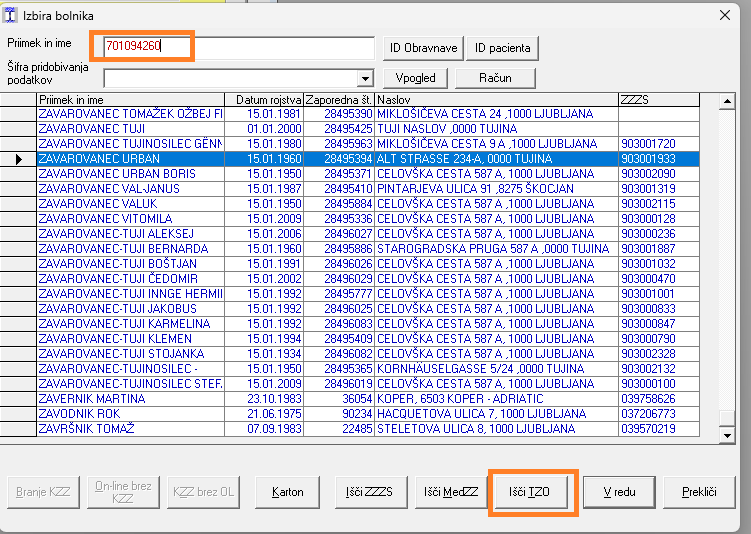This screenshot has width=751, height=534.
Task: Click the Išči ZZZS button
Action: [369, 492]
